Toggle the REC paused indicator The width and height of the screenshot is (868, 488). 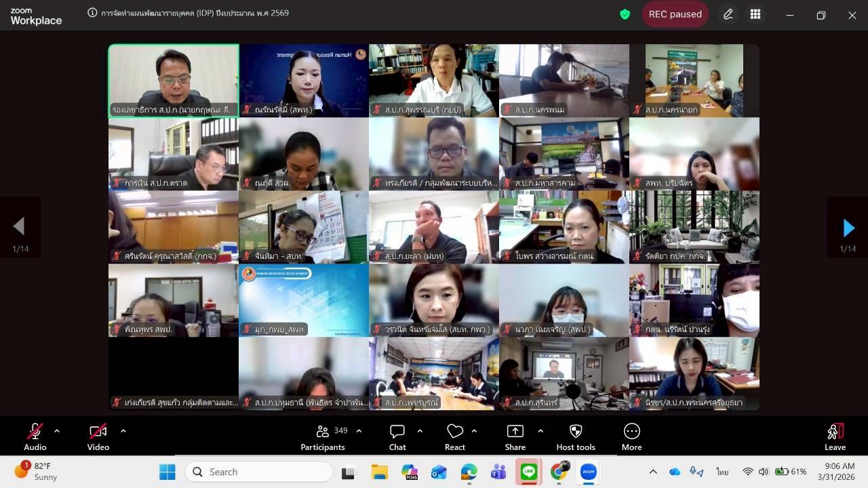point(675,14)
